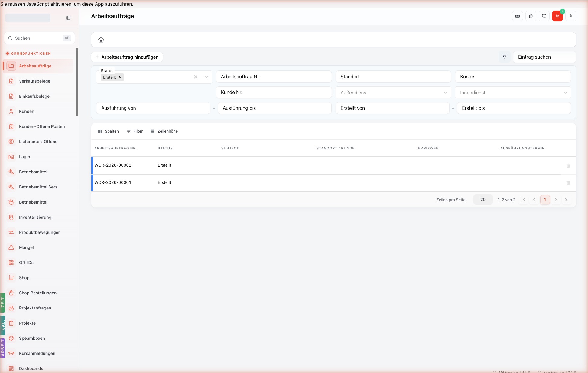Image resolution: width=588 pixels, height=373 pixels.
Task: Go to last page of results
Action: (567, 200)
